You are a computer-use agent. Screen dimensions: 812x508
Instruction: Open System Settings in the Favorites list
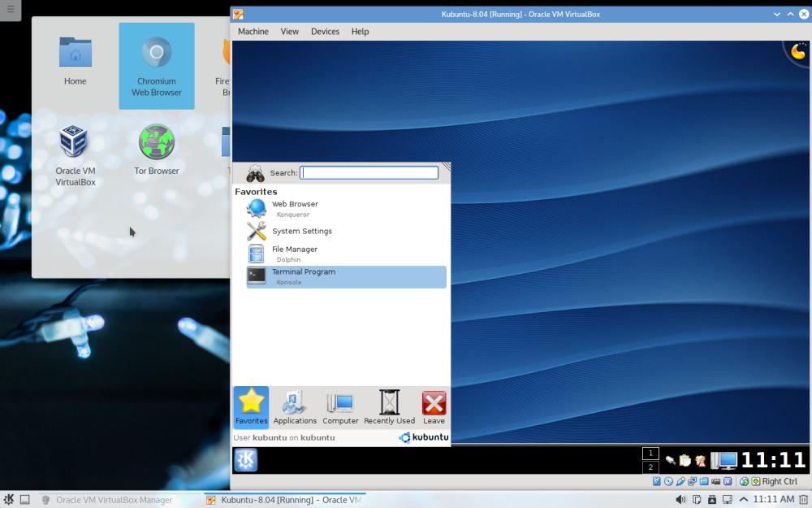point(301,231)
